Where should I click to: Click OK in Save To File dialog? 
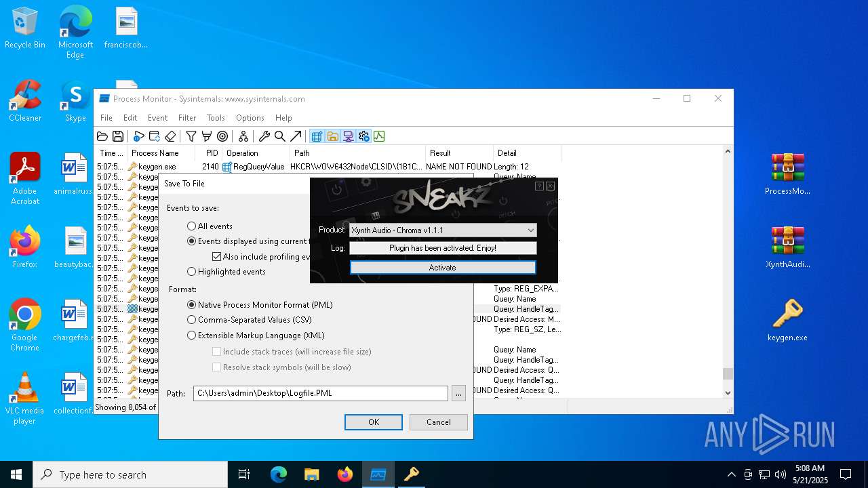[374, 422]
